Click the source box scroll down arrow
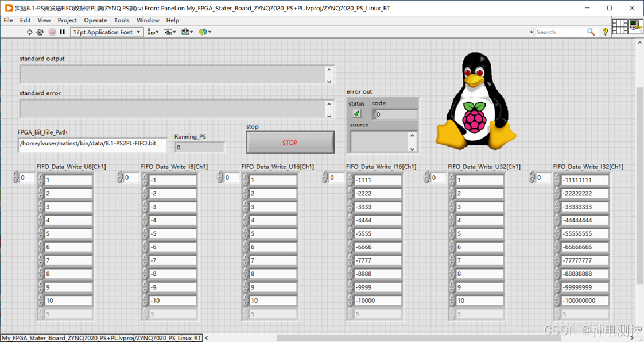The width and height of the screenshot is (644, 342). point(412,149)
